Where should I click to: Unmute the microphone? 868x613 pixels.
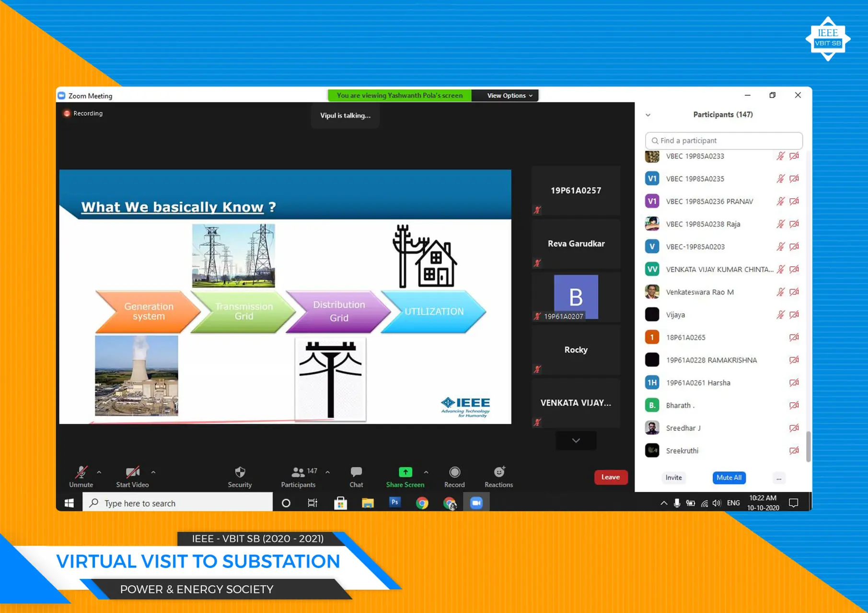(80, 476)
